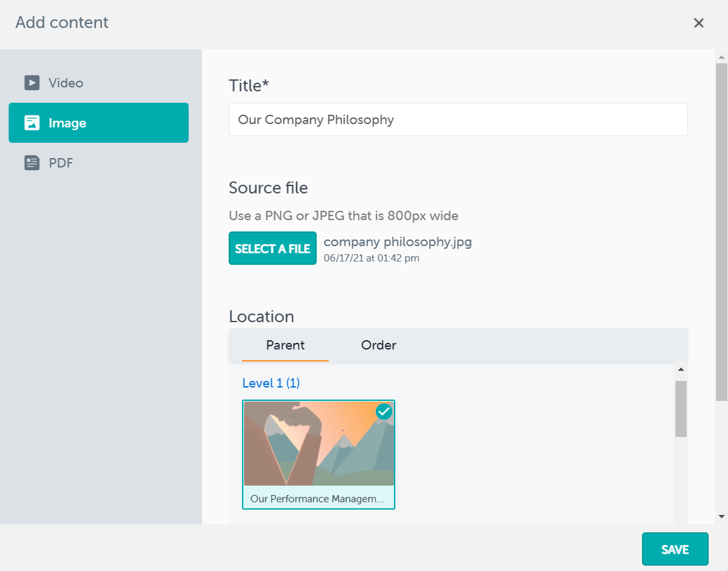Screen dimensions: 728x571
Task: Choose the PDF content type
Action: coord(61,163)
